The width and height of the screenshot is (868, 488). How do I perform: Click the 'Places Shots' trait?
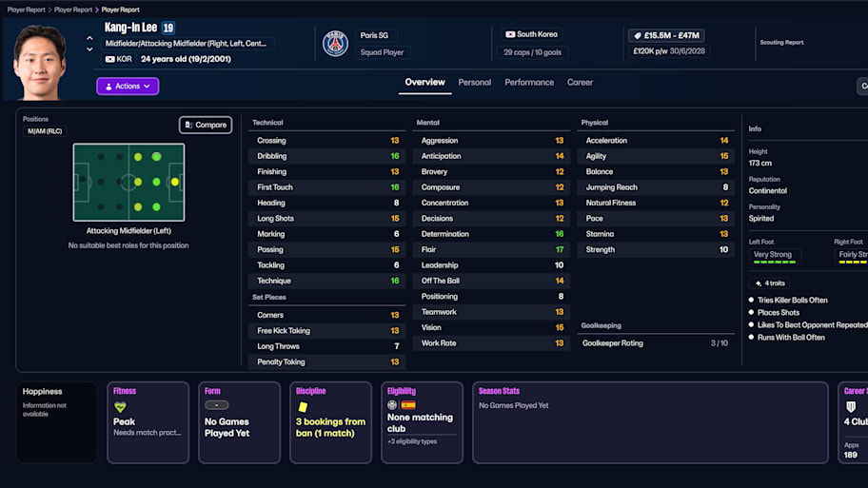pyautogui.click(x=779, y=313)
